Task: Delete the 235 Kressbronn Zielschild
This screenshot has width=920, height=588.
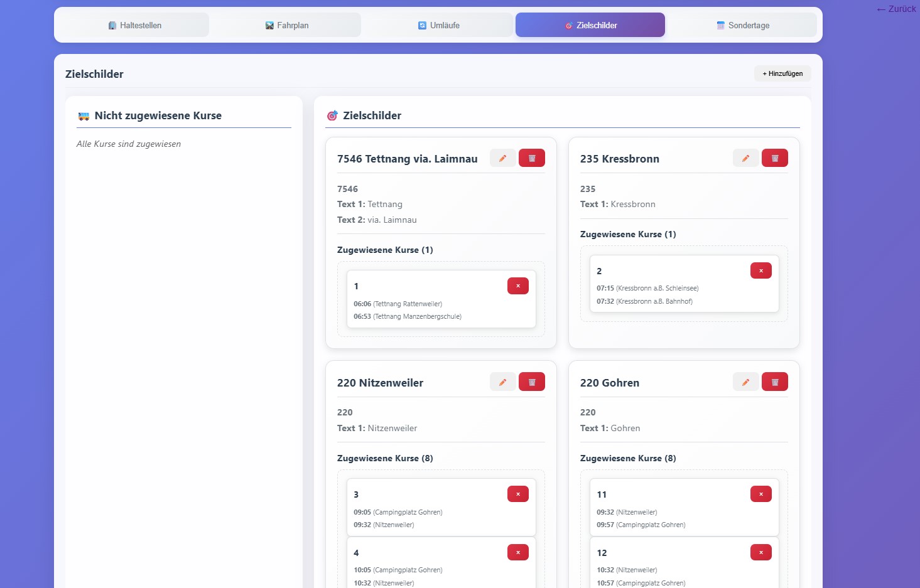Action: pos(774,158)
